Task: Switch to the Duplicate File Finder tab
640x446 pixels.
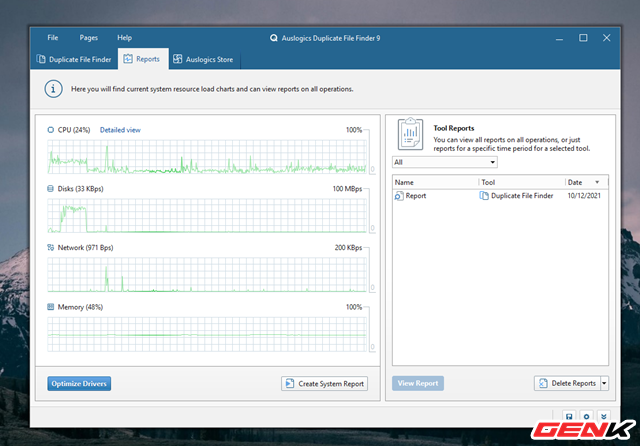Action: click(74, 59)
